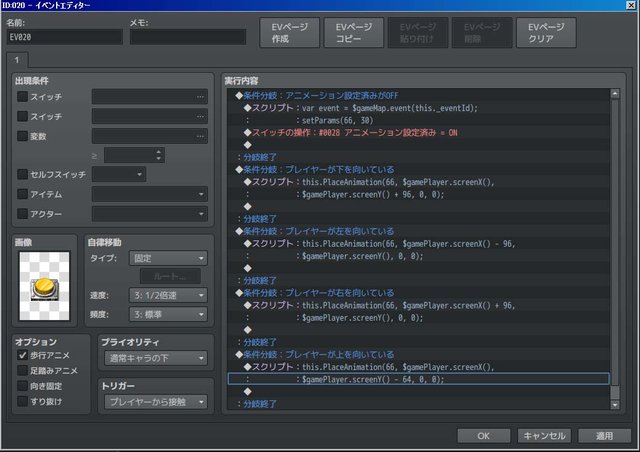Check the すり抜け option
The height and width of the screenshot is (452, 640).
tap(22, 401)
